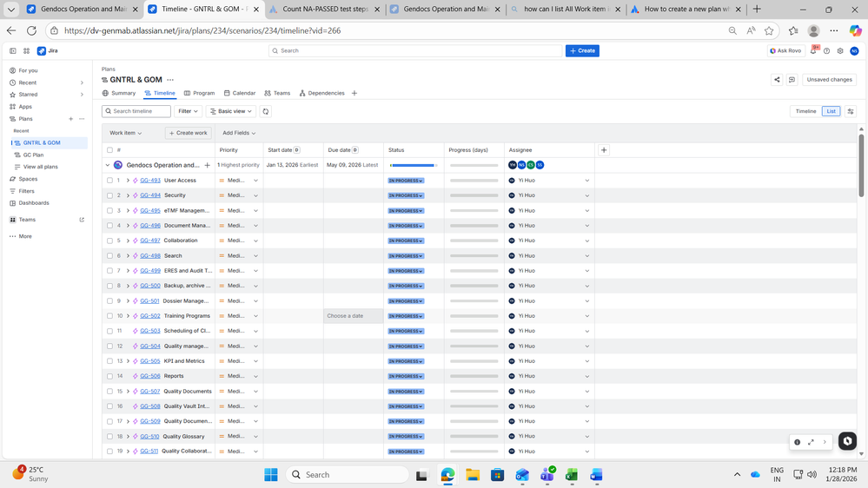This screenshot has width=868, height=488.
Task: Check the box for row 5 Collaboration
Action: 109,241
